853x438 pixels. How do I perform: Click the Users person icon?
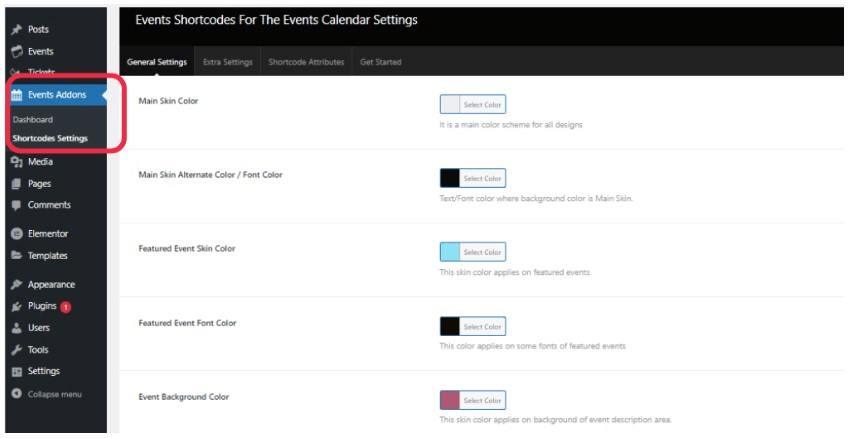click(x=17, y=328)
